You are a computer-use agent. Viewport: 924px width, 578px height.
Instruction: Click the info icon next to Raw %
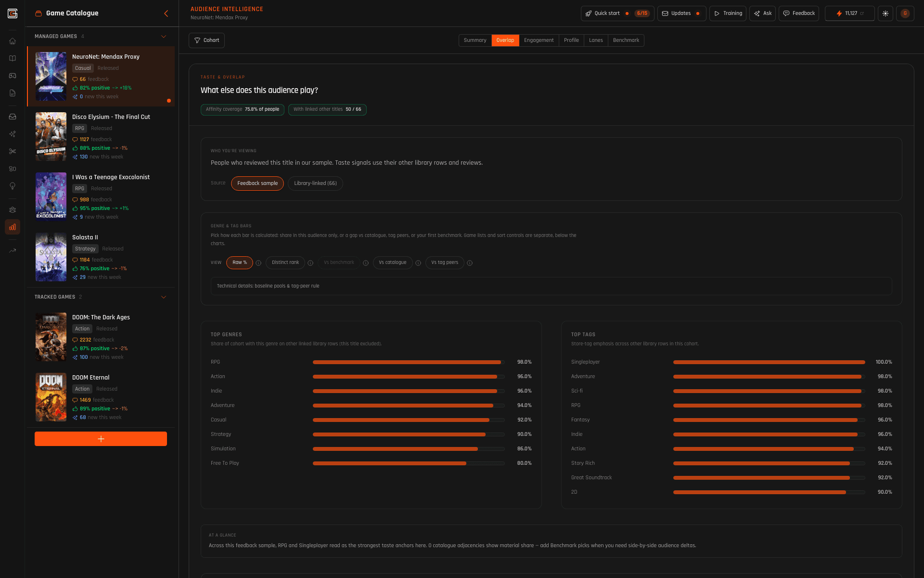point(258,263)
